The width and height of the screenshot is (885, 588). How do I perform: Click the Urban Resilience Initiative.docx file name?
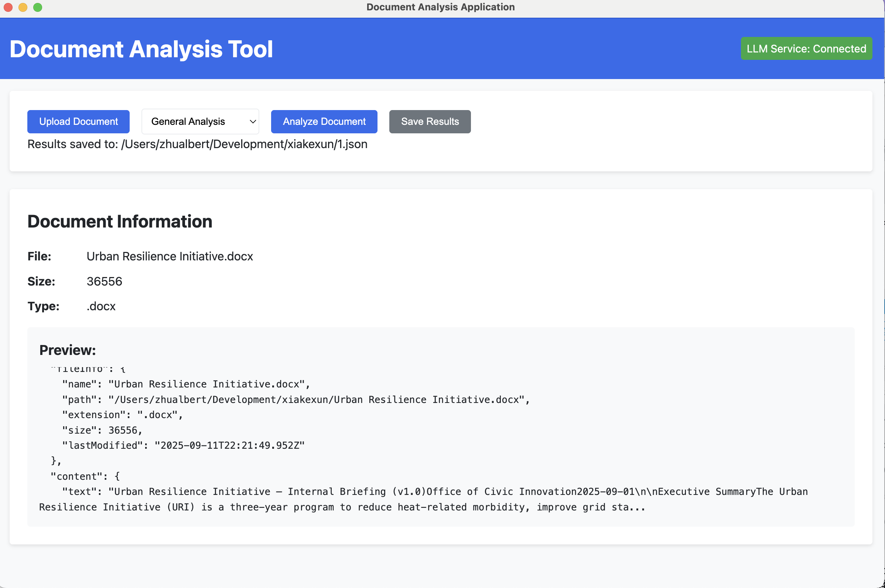pos(170,256)
